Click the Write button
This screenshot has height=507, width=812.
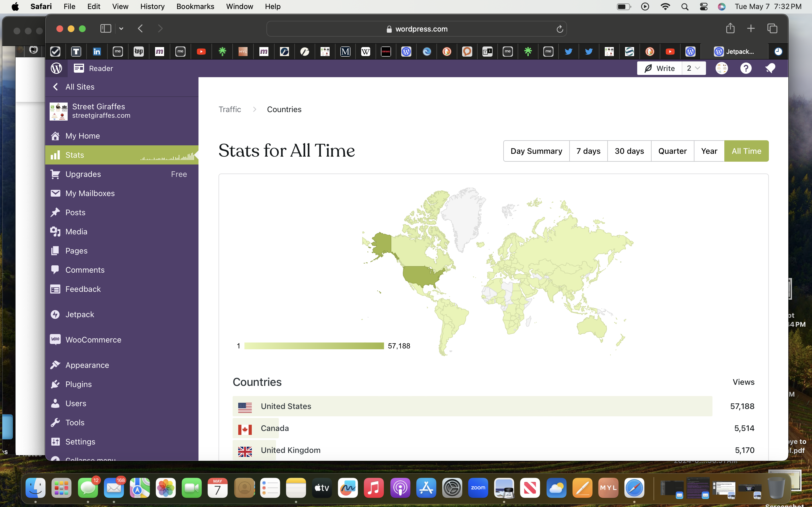click(659, 68)
